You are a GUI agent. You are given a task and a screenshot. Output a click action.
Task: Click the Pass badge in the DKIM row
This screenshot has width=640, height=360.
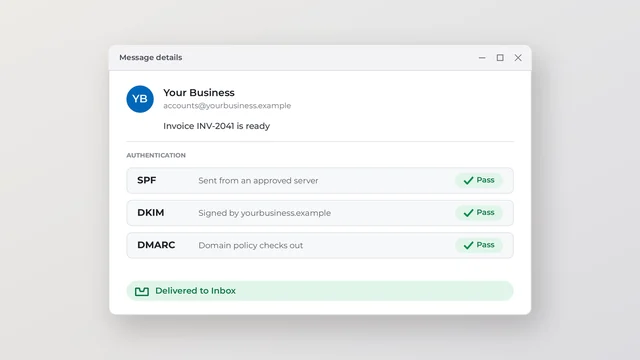pos(479,213)
